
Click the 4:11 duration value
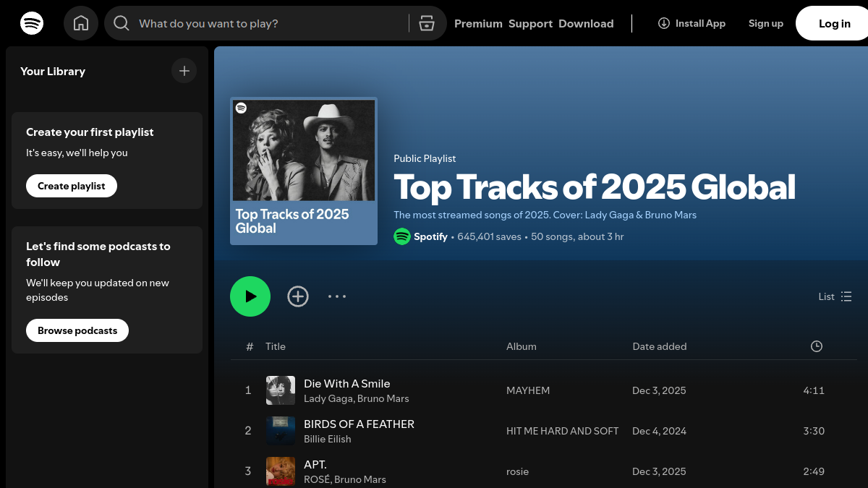(814, 390)
